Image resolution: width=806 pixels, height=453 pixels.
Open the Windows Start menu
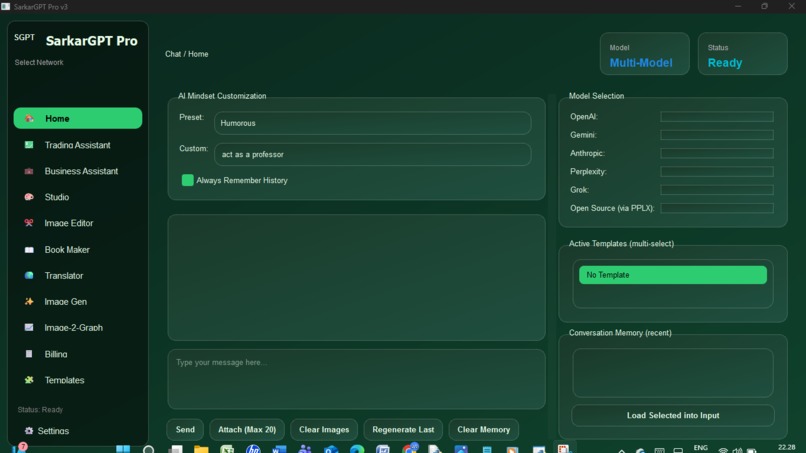coord(123,449)
